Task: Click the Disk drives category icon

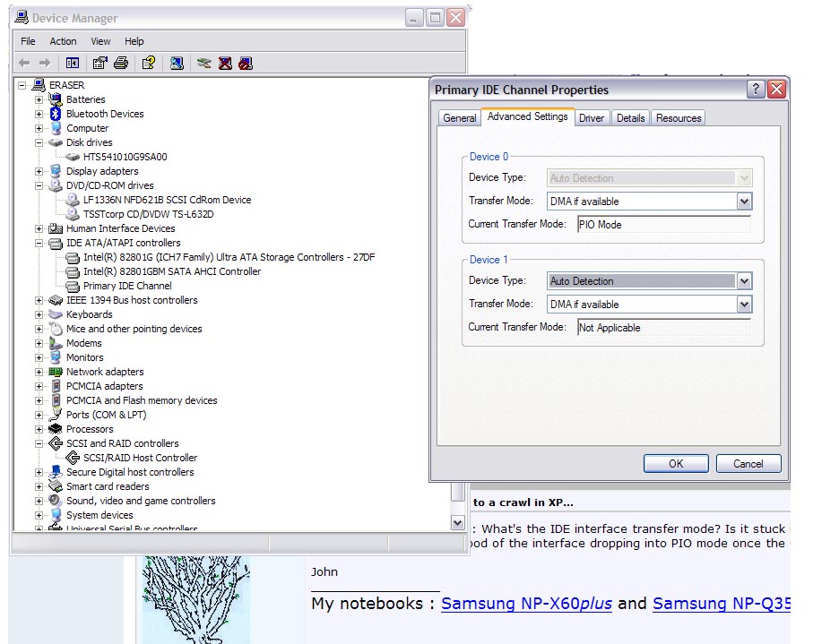Action: (56, 142)
